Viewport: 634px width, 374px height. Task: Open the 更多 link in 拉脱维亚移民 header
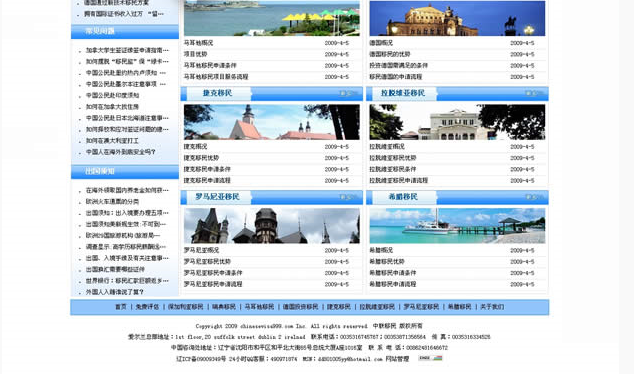532,93
